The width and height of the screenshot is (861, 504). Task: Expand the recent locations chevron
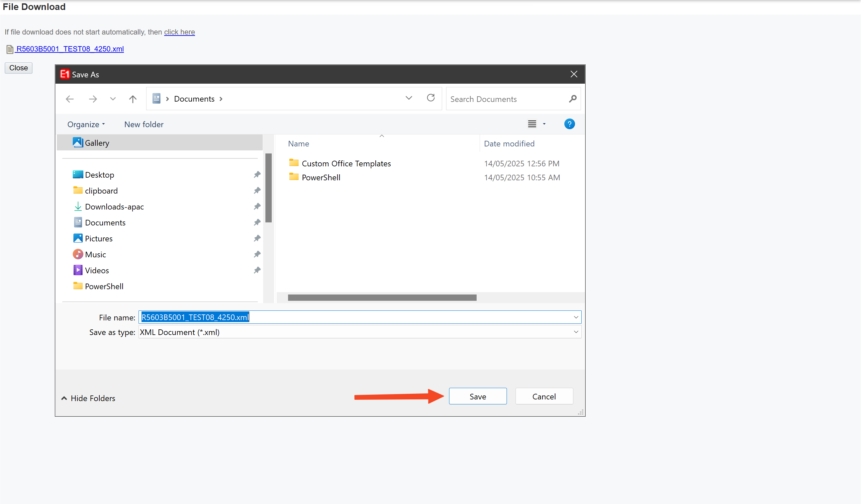(113, 99)
